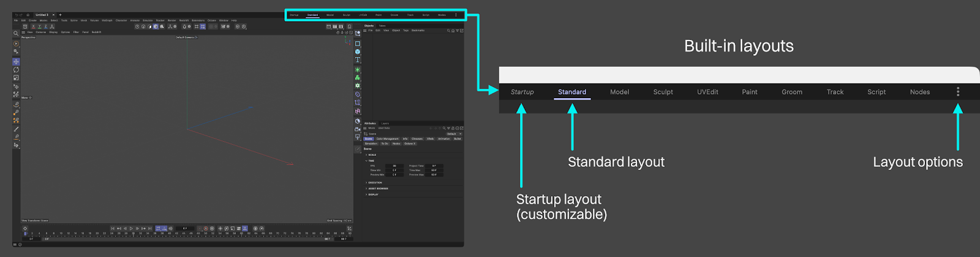
Task: Switch to Startup layout in enlarged bar
Action: tap(522, 92)
